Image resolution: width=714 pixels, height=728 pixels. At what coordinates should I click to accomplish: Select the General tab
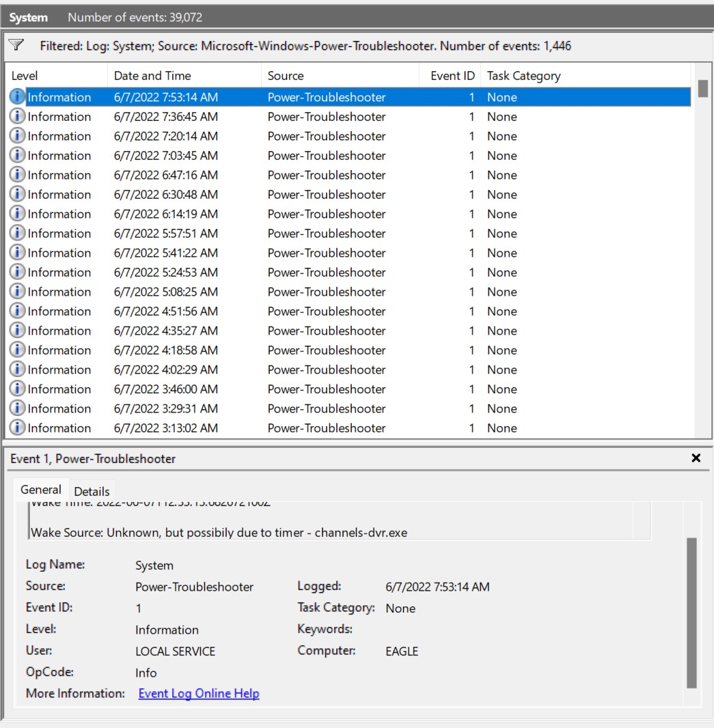(x=41, y=490)
